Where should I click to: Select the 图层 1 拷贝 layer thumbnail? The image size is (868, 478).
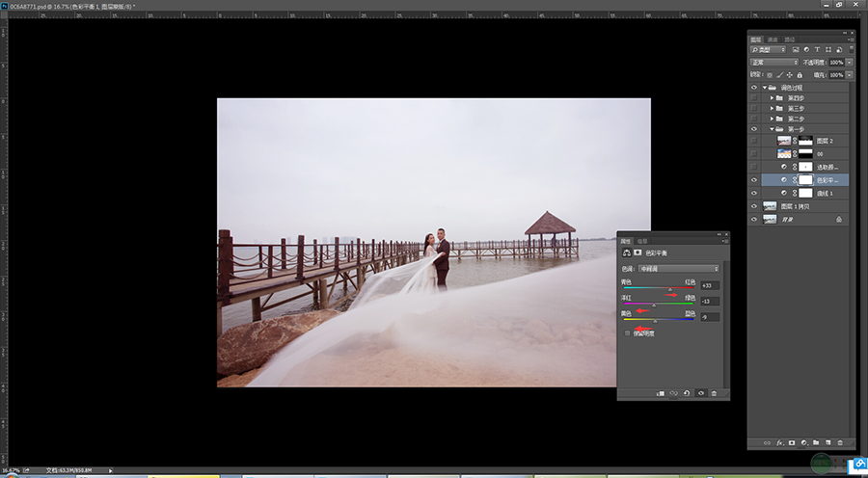[770, 206]
